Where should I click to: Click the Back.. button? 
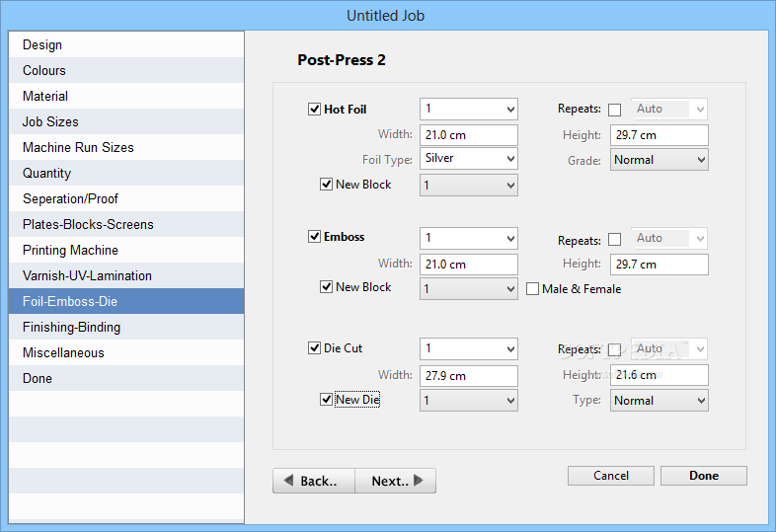pos(314,481)
